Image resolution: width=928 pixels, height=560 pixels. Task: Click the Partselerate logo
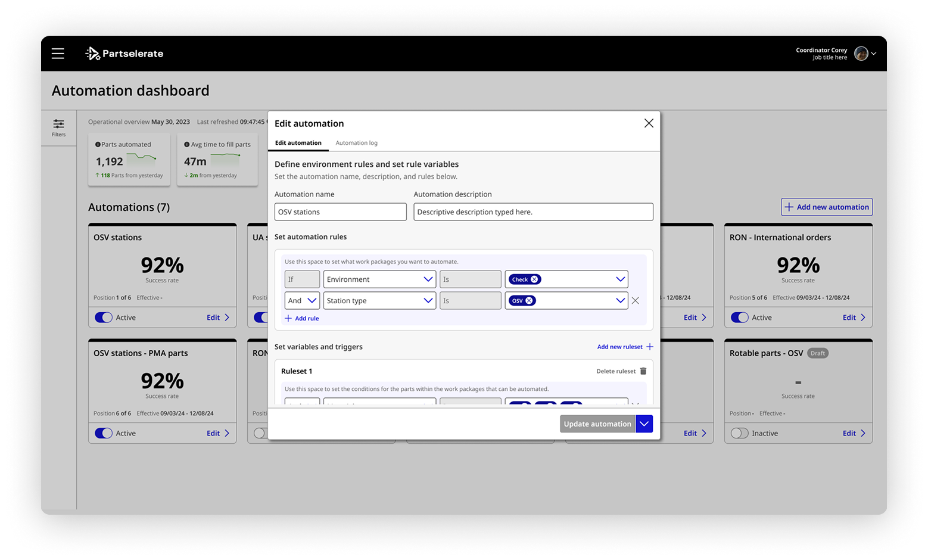pyautogui.click(x=123, y=54)
